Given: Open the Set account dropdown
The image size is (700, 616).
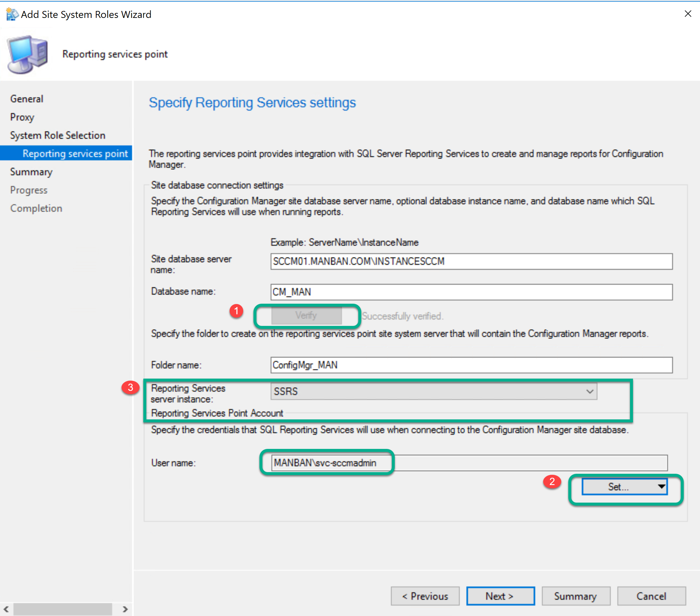Looking at the screenshot, I should [x=661, y=486].
